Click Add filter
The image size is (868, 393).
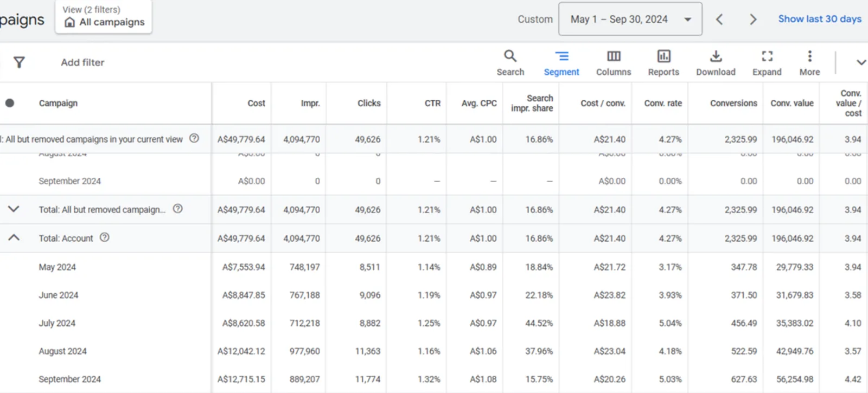coord(82,62)
